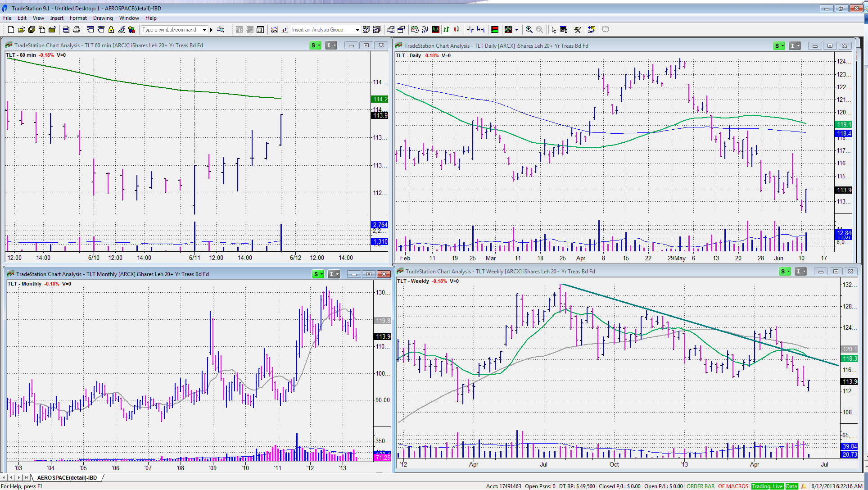Click the Closed P/L: $ 0.00 status entry
This screenshot has height=490, width=868.
619,486
